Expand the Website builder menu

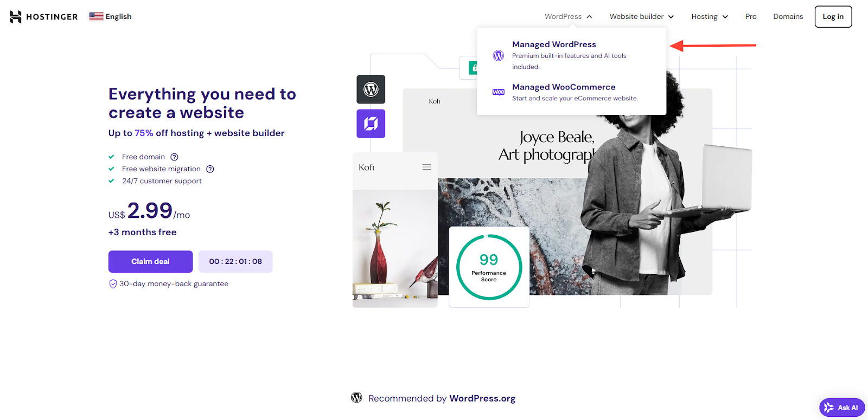[x=642, y=16]
